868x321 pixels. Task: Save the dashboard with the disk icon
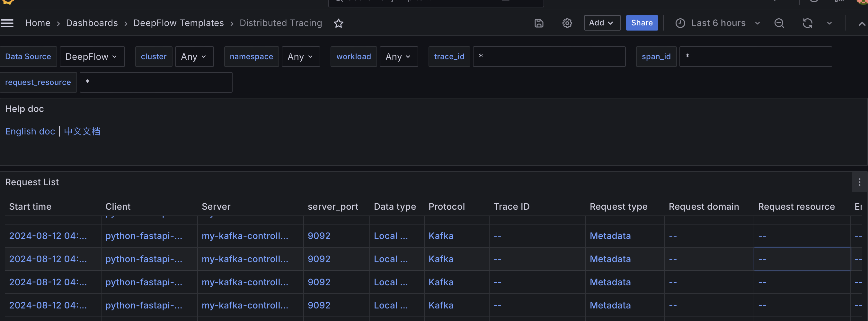click(539, 23)
